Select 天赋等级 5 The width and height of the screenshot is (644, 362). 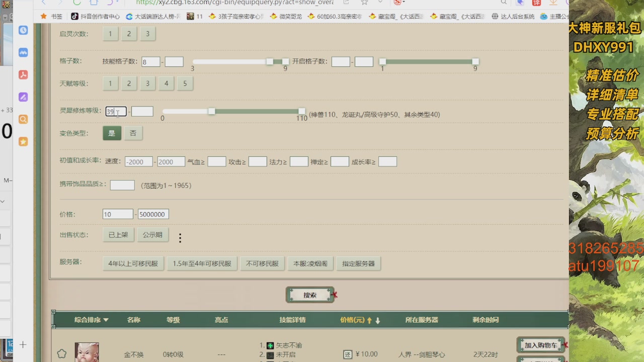point(185,83)
